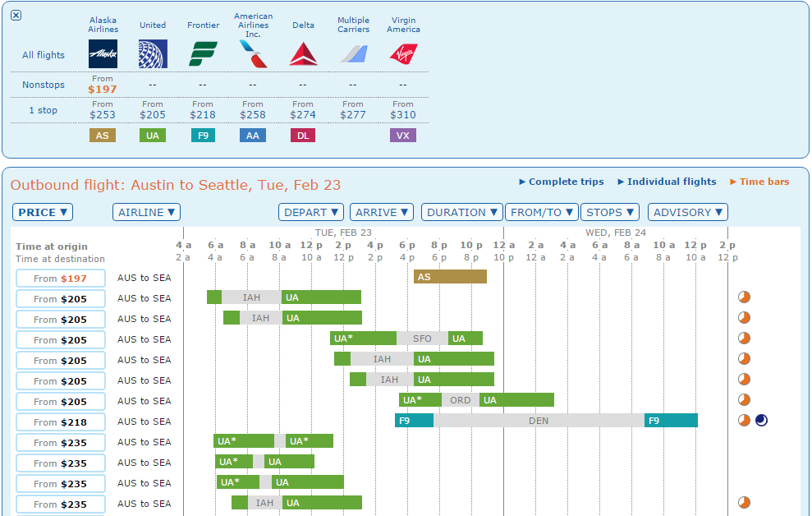Click the AS nonstop flight time bar
812x516 pixels.
click(x=450, y=277)
